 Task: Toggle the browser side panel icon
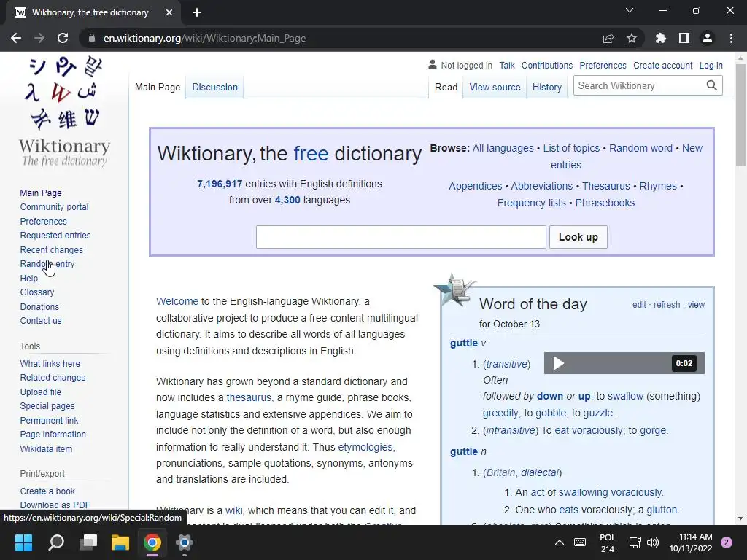pyautogui.click(x=684, y=38)
